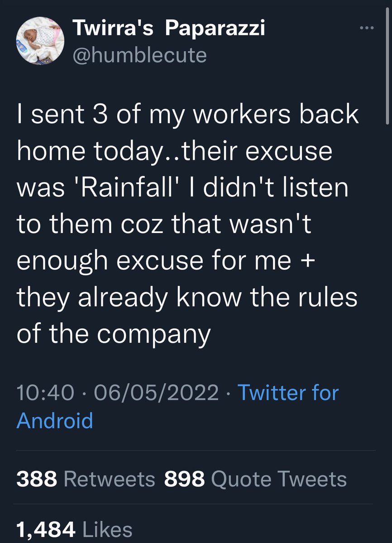Click the word Android in the source label
This screenshot has width=392, height=543.
tap(55, 420)
